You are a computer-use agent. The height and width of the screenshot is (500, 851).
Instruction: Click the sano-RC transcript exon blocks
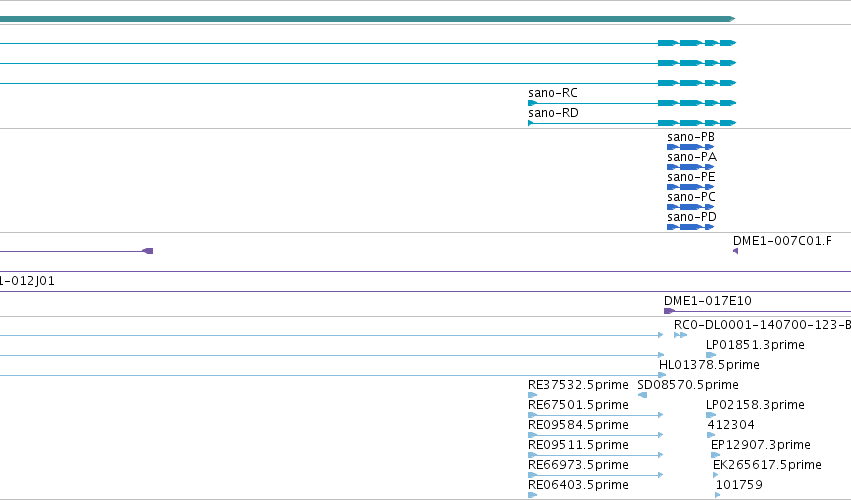click(697, 103)
